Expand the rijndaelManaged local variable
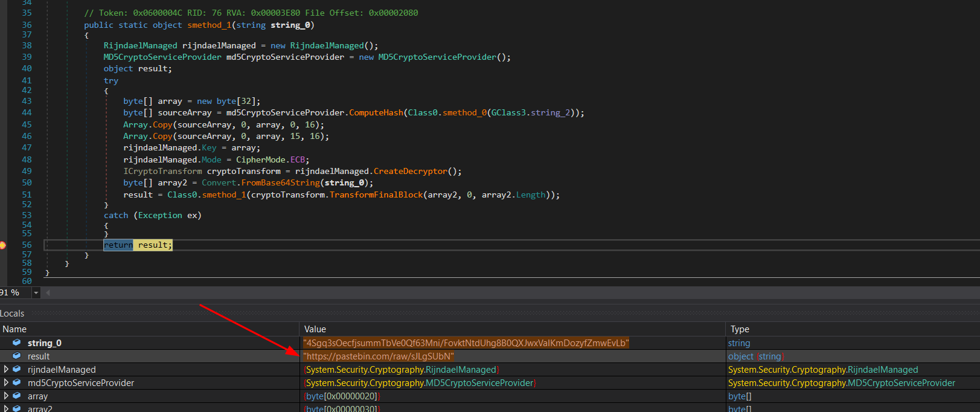 click(6, 369)
